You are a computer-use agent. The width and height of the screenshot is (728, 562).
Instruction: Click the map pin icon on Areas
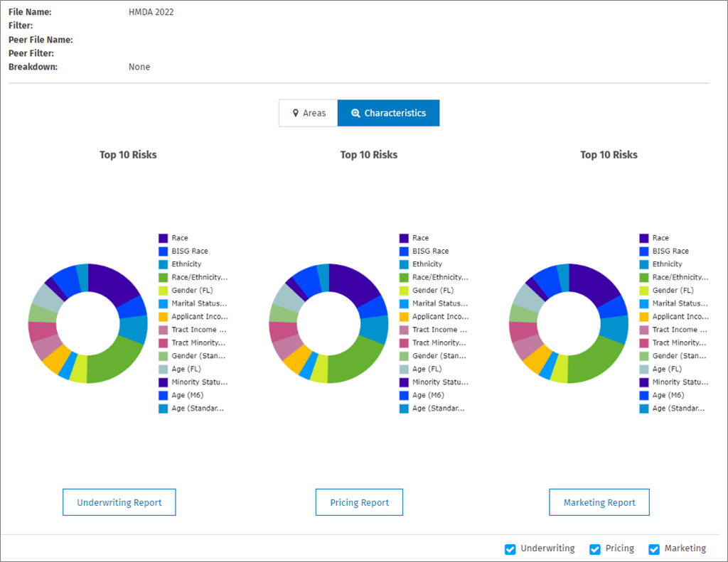[295, 113]
